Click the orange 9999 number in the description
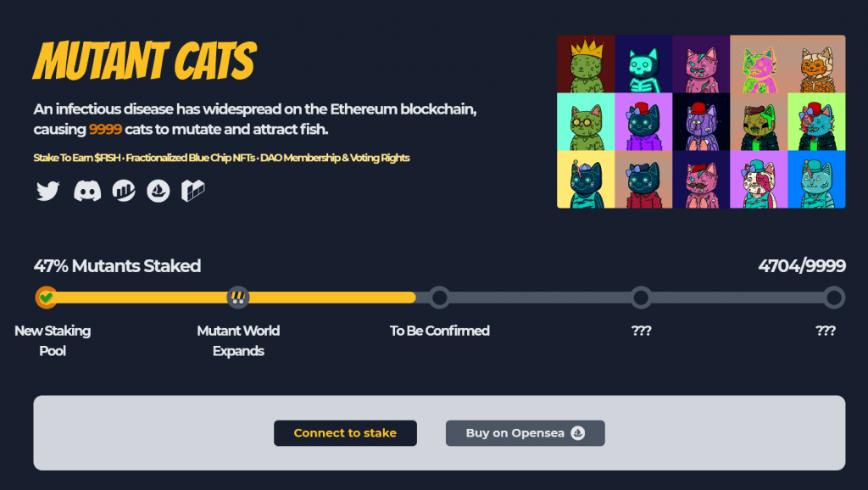This screenshot has width=868, height=490. coord(105,130)
